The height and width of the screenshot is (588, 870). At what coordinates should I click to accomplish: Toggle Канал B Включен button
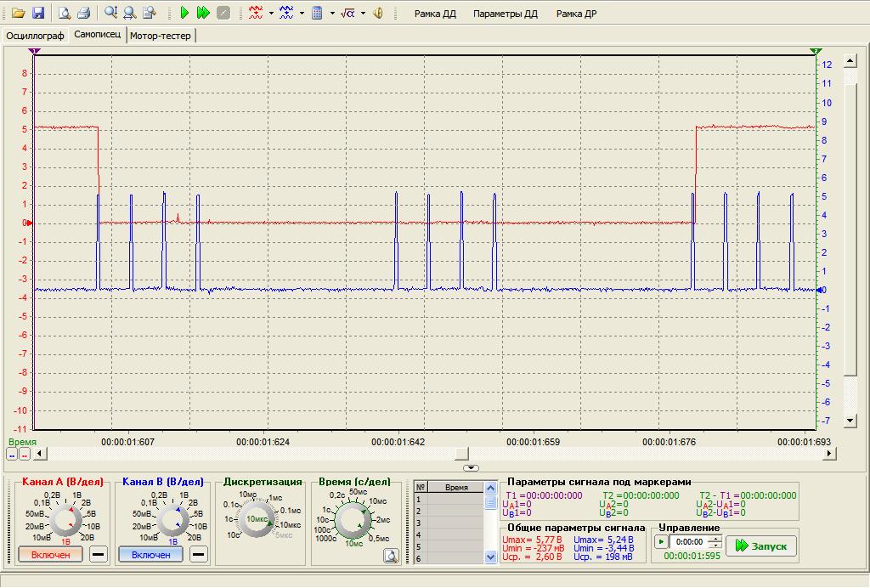coord(151,554)
